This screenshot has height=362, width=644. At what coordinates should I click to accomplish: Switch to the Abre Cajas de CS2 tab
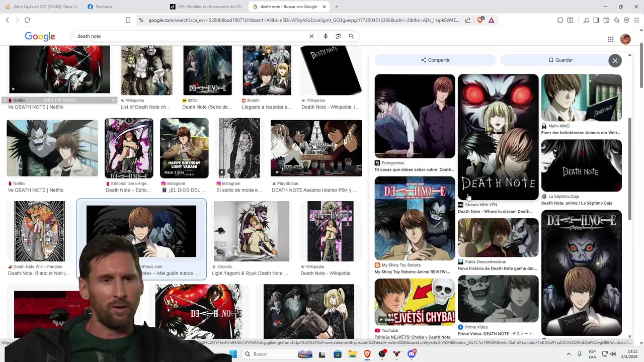pyautogui.click(x=41, y=7)
